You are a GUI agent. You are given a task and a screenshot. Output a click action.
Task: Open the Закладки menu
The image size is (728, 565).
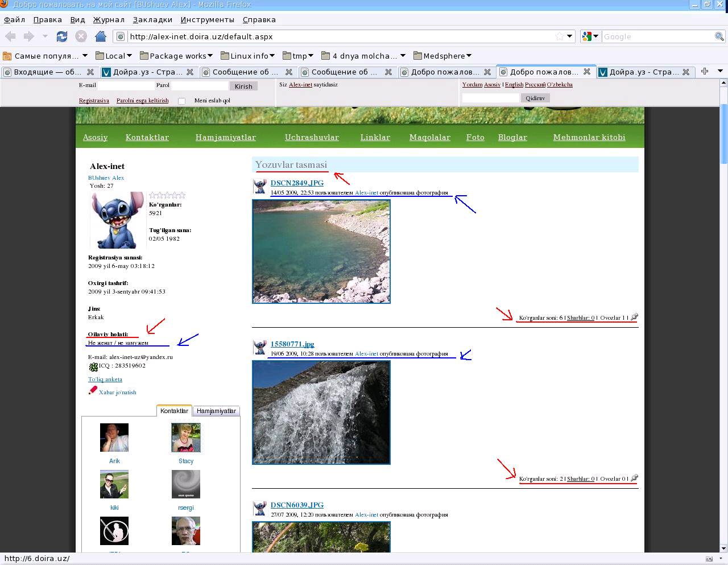pyautogui.click(x=152, y=19)
